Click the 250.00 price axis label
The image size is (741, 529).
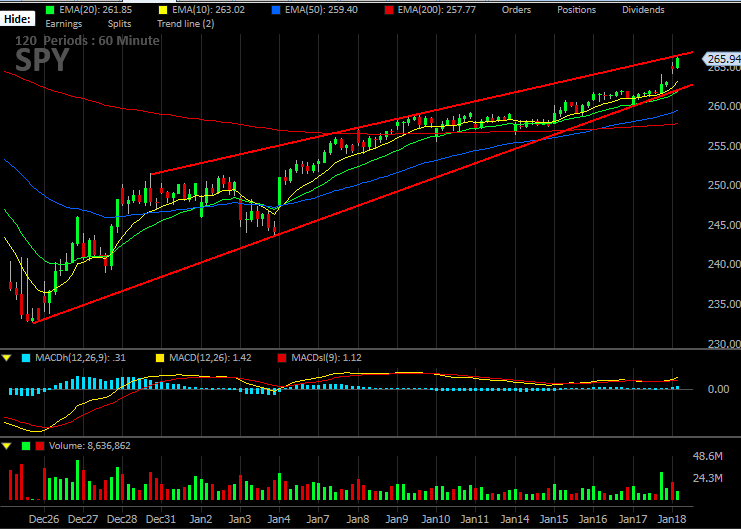pos(724,185)
